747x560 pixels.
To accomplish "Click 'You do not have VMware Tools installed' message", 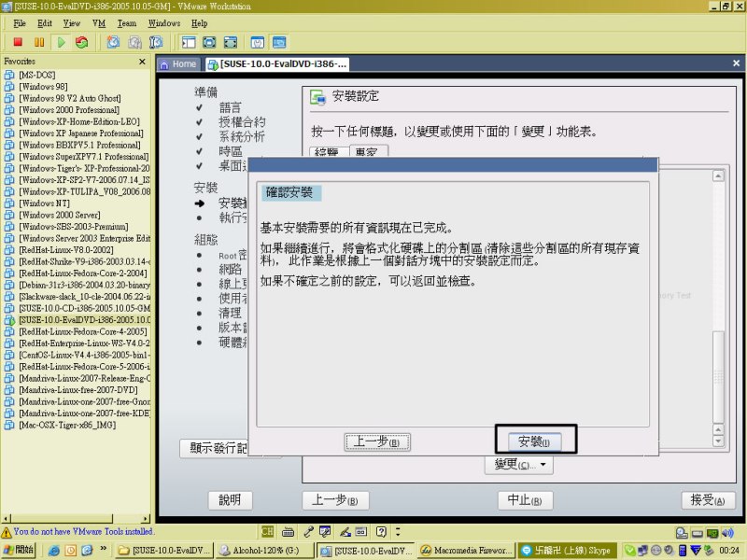I will 83,531.
